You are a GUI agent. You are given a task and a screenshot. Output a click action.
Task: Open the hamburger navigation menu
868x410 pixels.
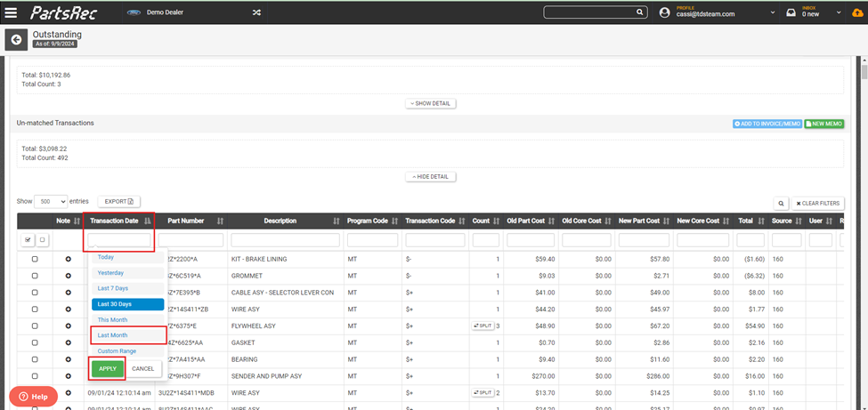(x=11, y=12)
